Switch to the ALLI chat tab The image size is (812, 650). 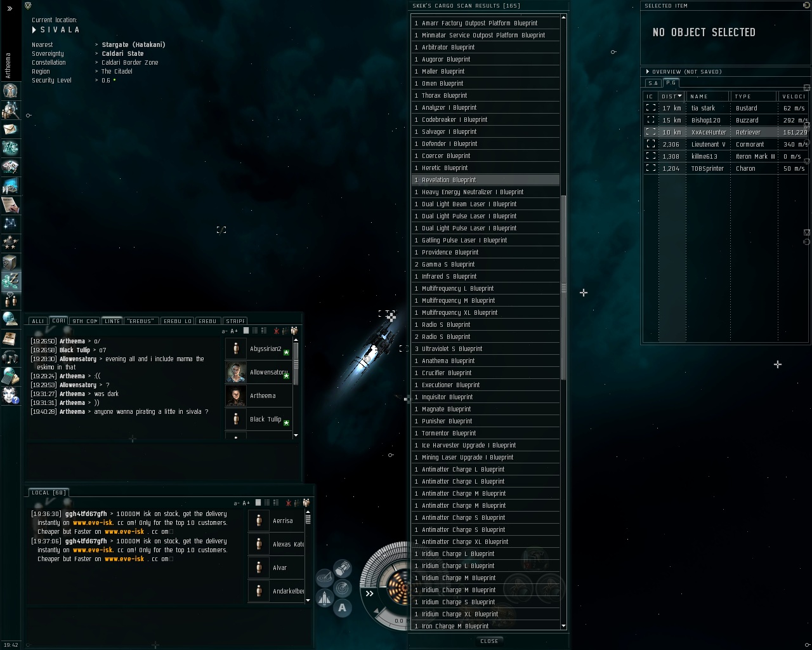pyautogui.click(x=38, y=321)
